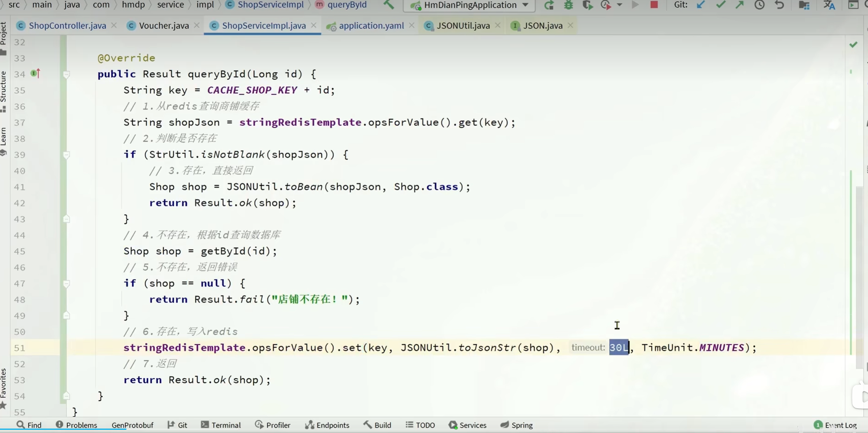Image resolution: width=868 pixels, height=433 pixels.
Task: Click the Git commit checkmark icon
Action: pos(720,5)
